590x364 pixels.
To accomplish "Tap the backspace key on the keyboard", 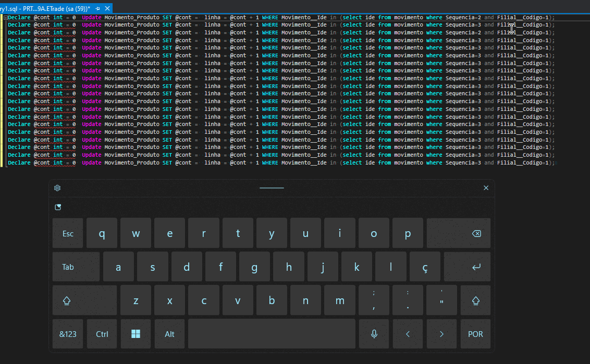I will click(459, 233).
